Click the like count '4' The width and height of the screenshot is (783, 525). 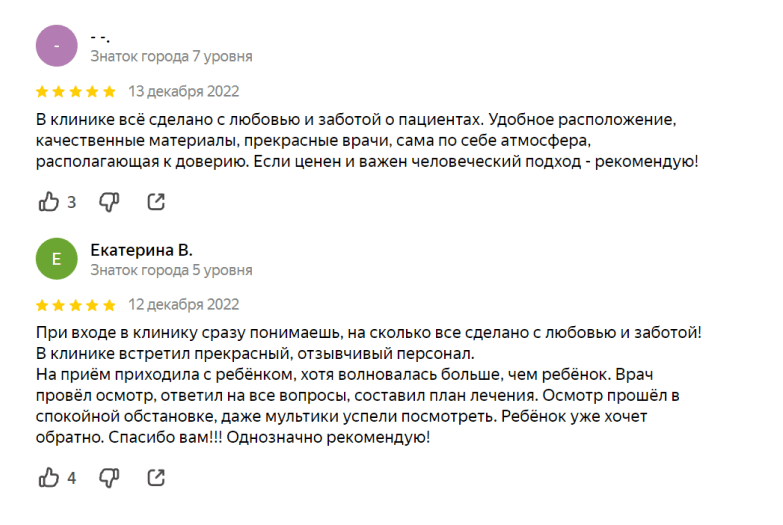(72, 478)
